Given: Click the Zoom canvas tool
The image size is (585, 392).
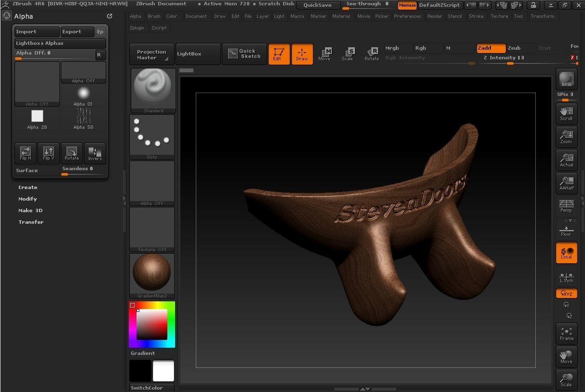Looking at the screenshot, I should 566,136.
